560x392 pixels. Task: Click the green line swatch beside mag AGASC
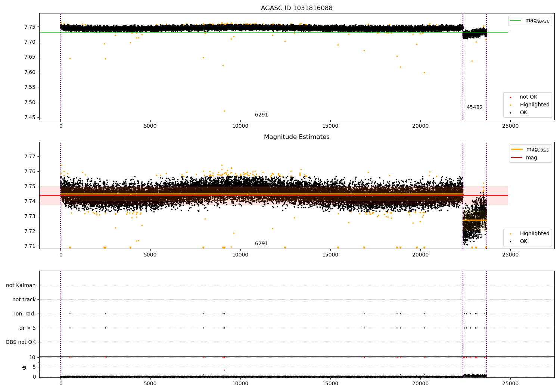(516, 21)
